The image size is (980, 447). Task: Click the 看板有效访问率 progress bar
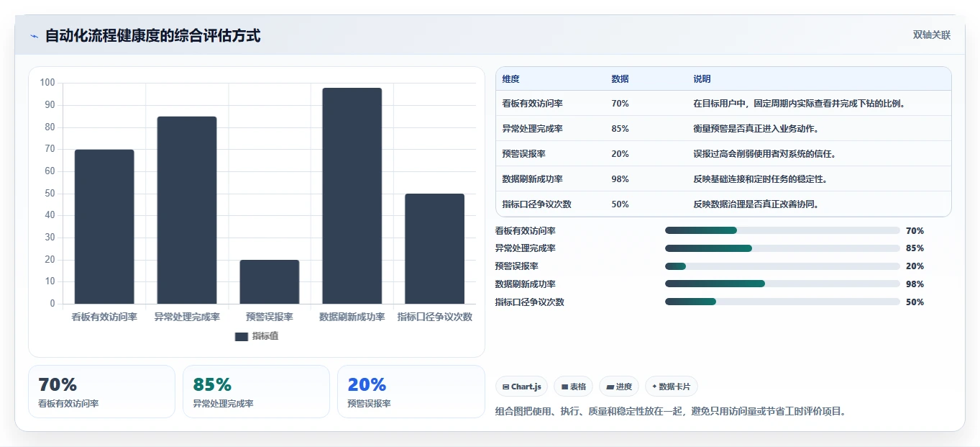782,230
